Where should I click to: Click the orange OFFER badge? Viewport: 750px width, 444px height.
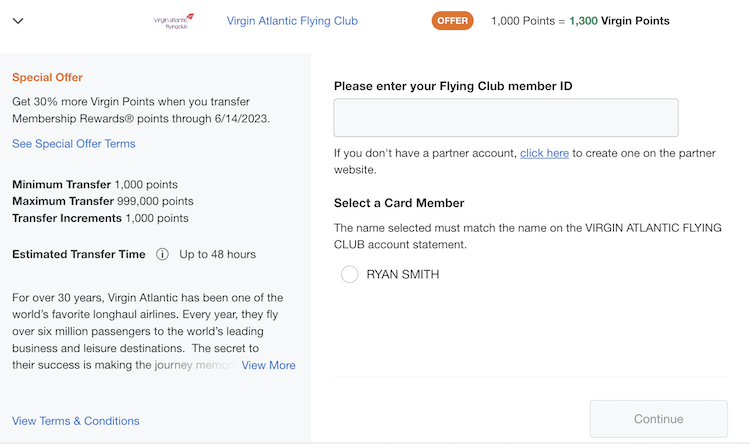452,21
